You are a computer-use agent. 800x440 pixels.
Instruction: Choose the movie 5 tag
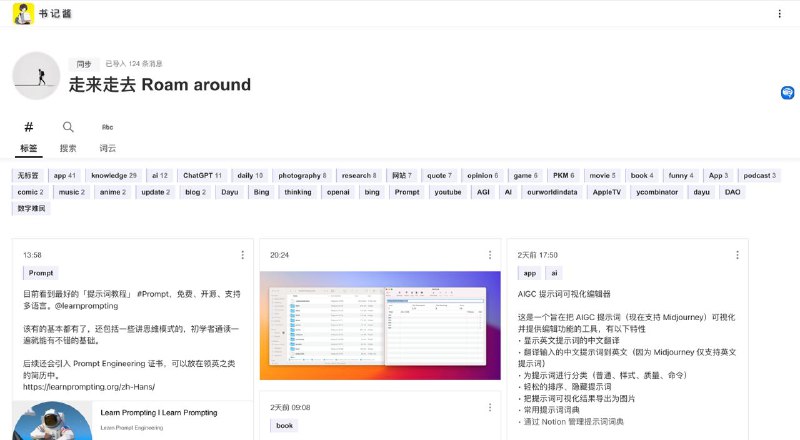[602, 176]
